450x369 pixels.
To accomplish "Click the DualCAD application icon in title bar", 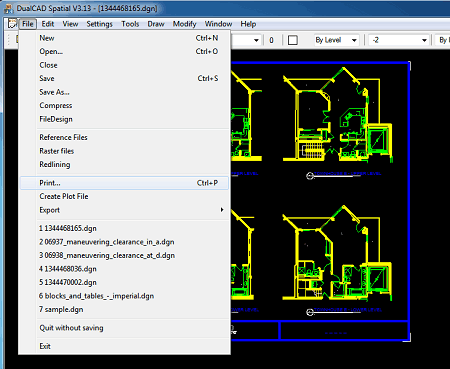I will (x=8, y=8).
